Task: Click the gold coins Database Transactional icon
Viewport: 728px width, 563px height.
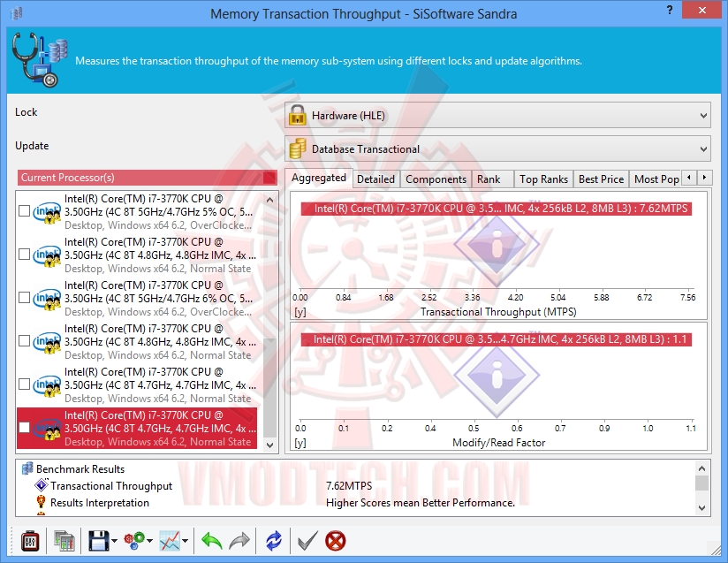Action: click(x=297, y=148)
